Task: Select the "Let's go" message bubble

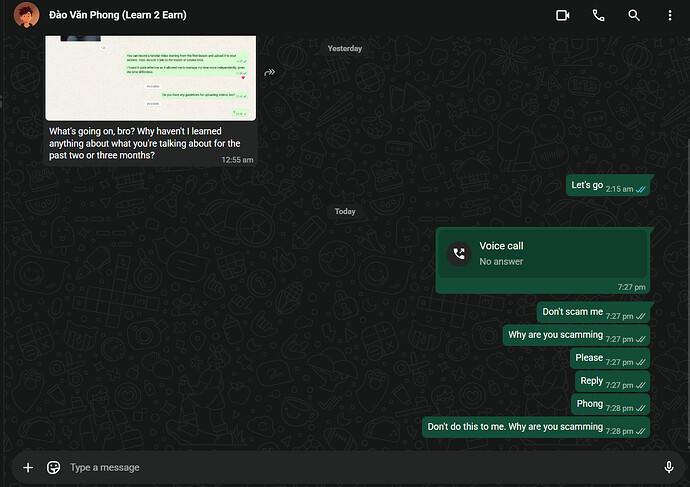Action: [608, 186]
